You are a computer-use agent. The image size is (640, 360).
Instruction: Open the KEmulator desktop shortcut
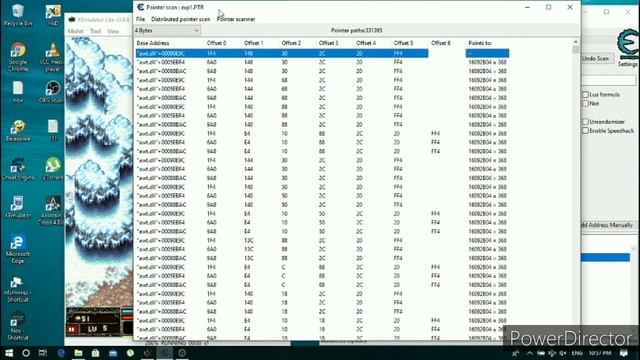click(18, 207)
